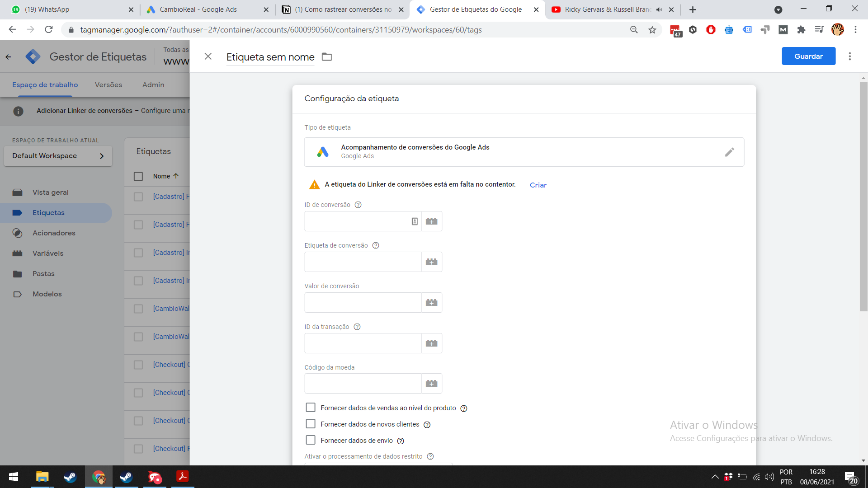Image resolution: width=868 pixels, height=488 pixels.
Task: Switch to the Ricky Gervais YouTube tab
Action: click(613, 9)
